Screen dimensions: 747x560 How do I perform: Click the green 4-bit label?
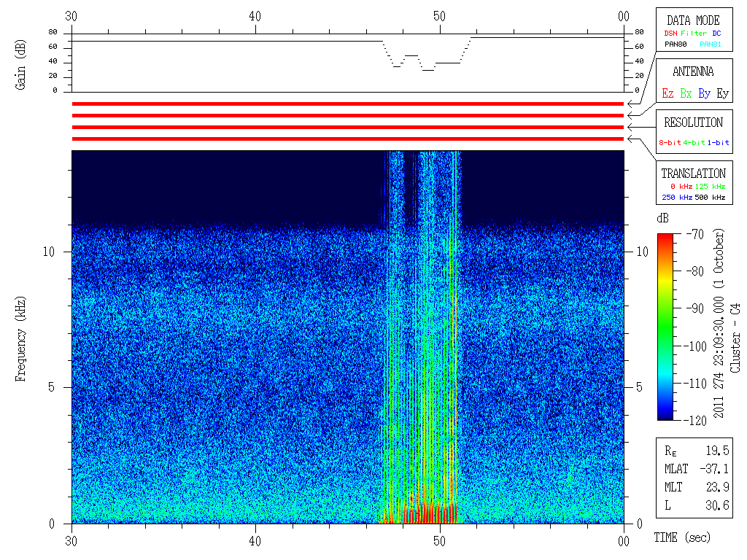tap(694, 142)
